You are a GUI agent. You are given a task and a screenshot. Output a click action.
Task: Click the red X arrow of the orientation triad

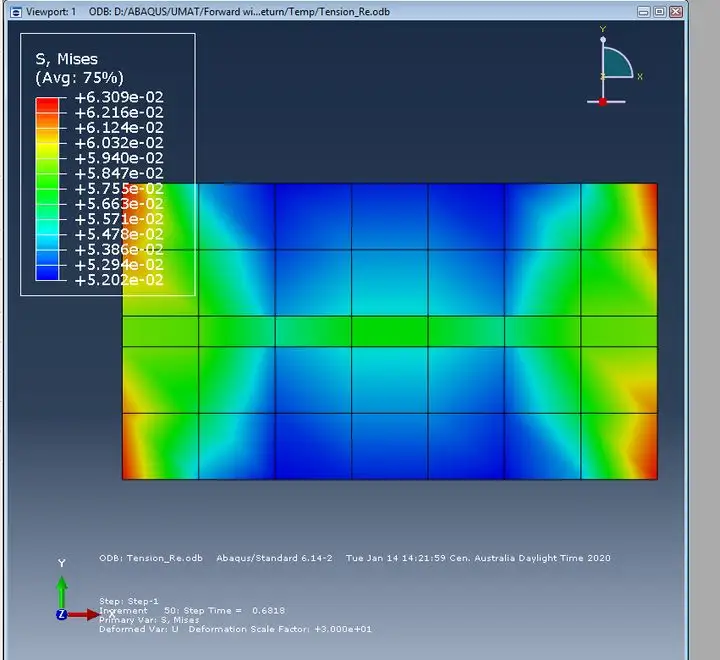tap(84, 615)
